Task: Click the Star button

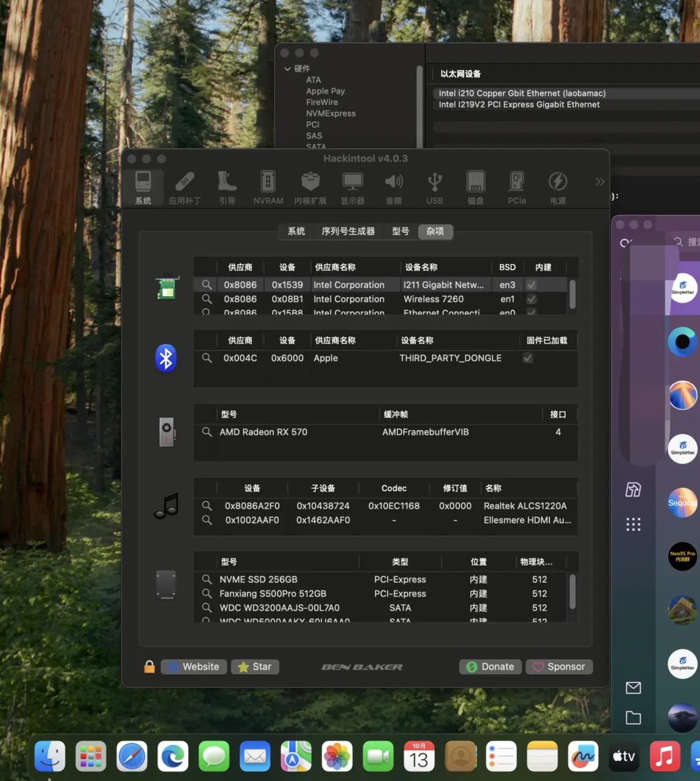Action: coord(255,667)
